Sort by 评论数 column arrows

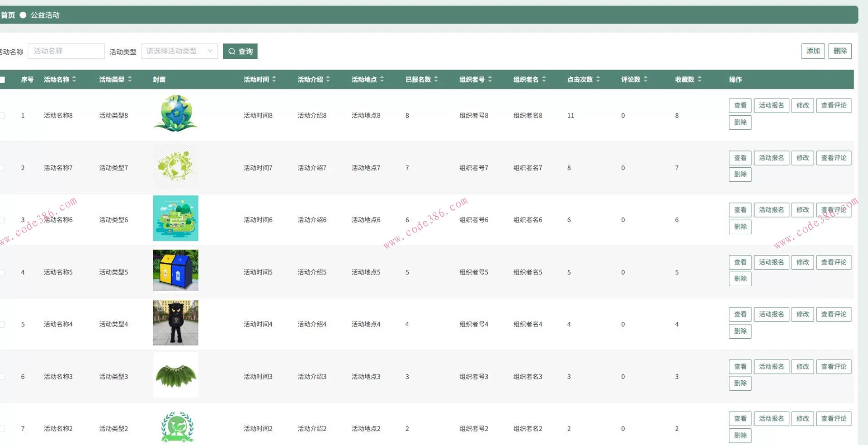click(x=646, y=79)
